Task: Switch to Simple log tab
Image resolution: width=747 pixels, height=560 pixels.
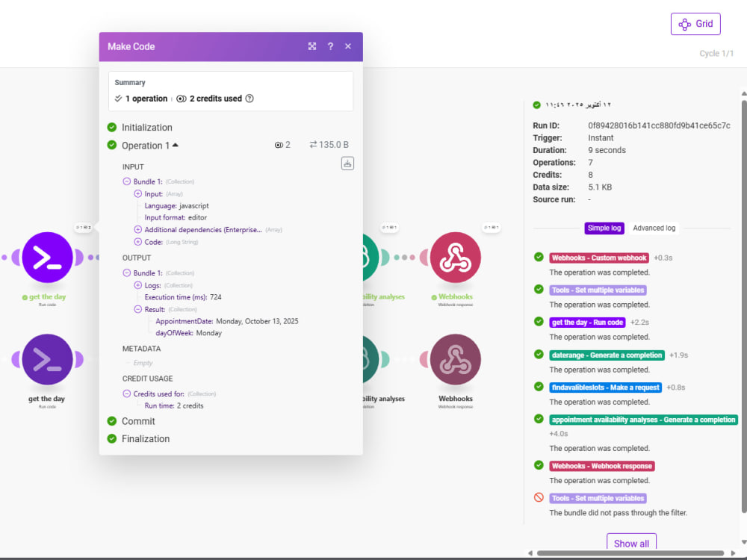Action: click(604, 228)
